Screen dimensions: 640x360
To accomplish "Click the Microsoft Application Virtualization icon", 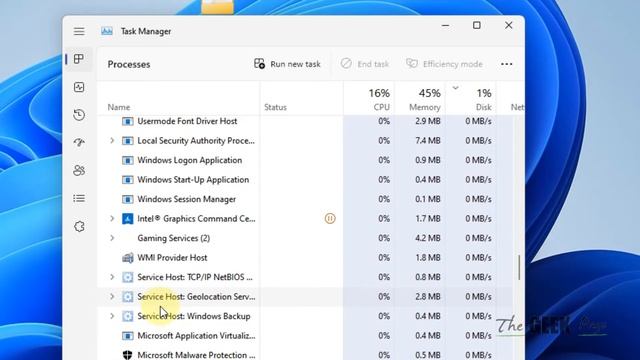I will (x=128, y=336).
